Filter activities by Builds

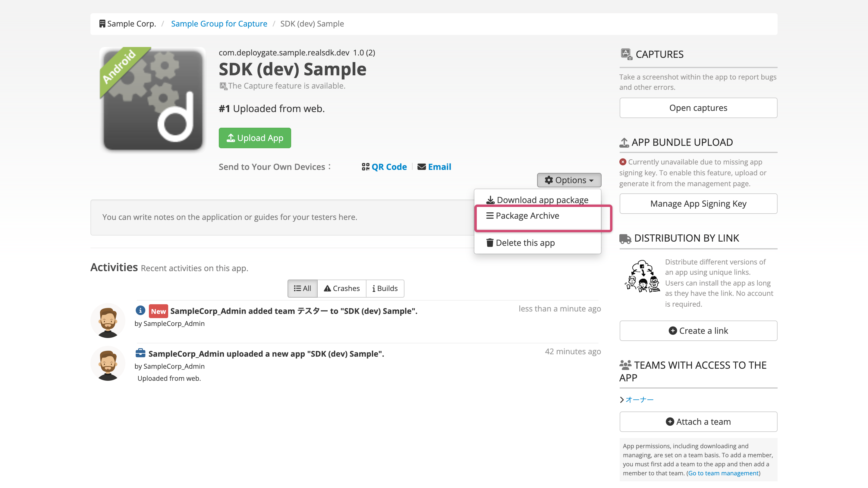pyautogui.click(x=385, y=288)
